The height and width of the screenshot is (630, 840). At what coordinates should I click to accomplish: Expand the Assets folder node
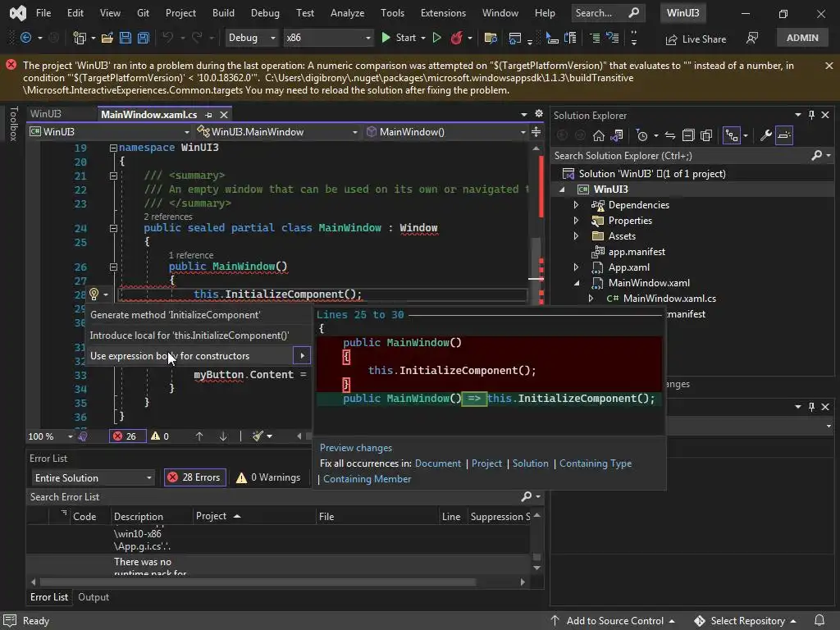coord(576,235)
